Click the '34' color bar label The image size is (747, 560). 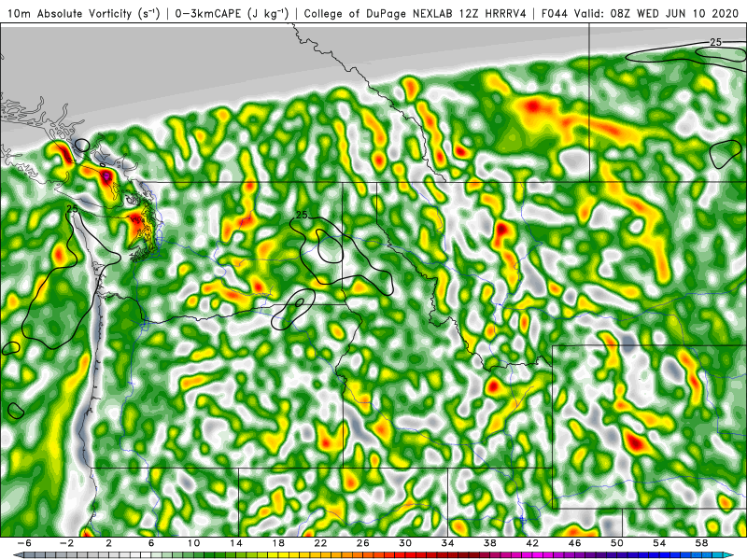pyautogui.click(x=447, y=543)
